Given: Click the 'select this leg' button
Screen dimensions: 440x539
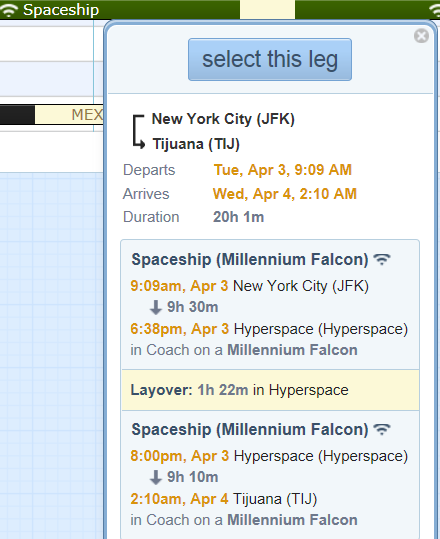Looking at the screenshot, I should tap(270, 59).
